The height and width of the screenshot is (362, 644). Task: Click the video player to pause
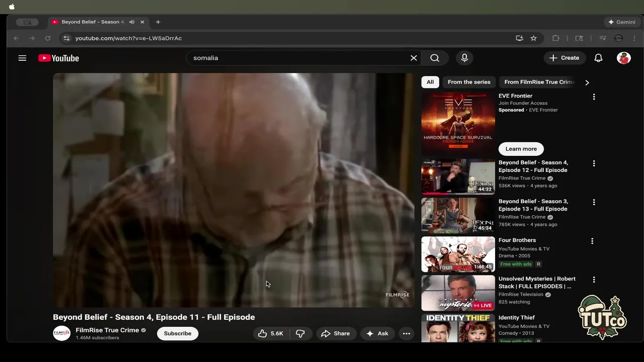click(233, 190)
